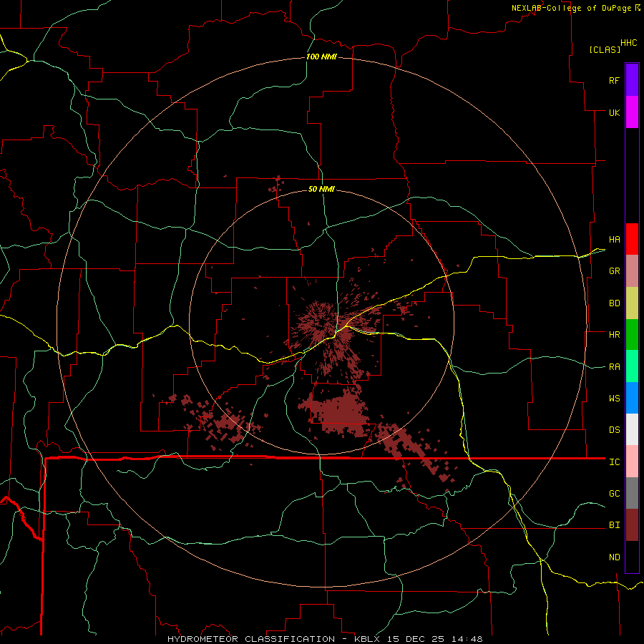
Task: Click the 100 NMI range ring label
Action: coord(321,57)
